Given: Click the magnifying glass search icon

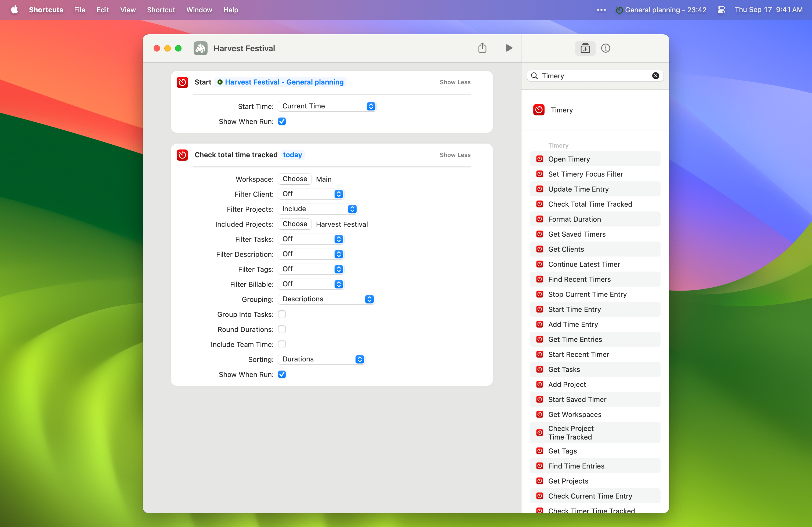Looking at the screenshot, I should coord(535,76).
